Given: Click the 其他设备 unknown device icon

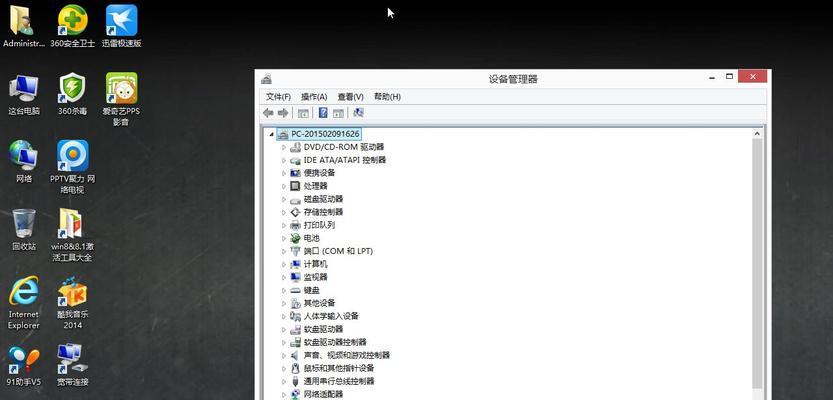Looking at the screenshot, I should (295, 303).
